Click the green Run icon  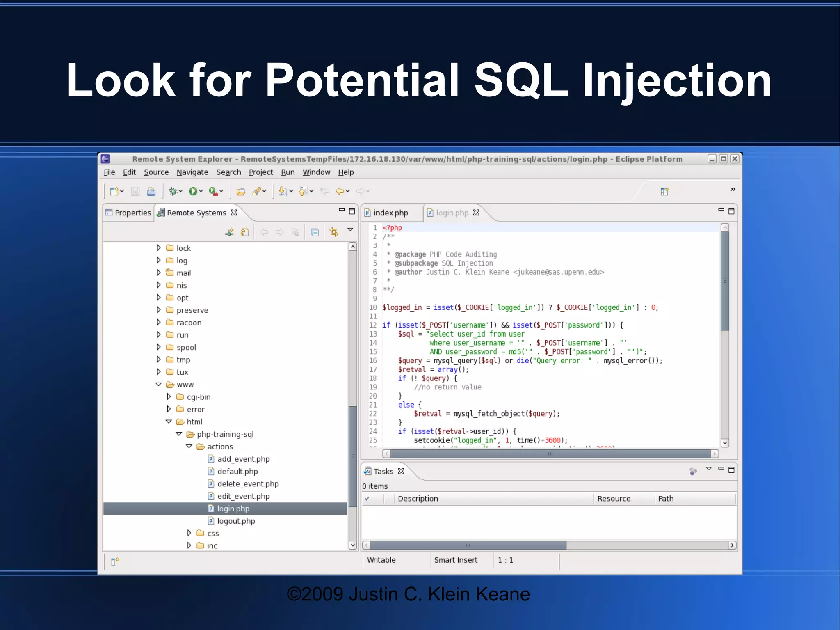[193, 191]
